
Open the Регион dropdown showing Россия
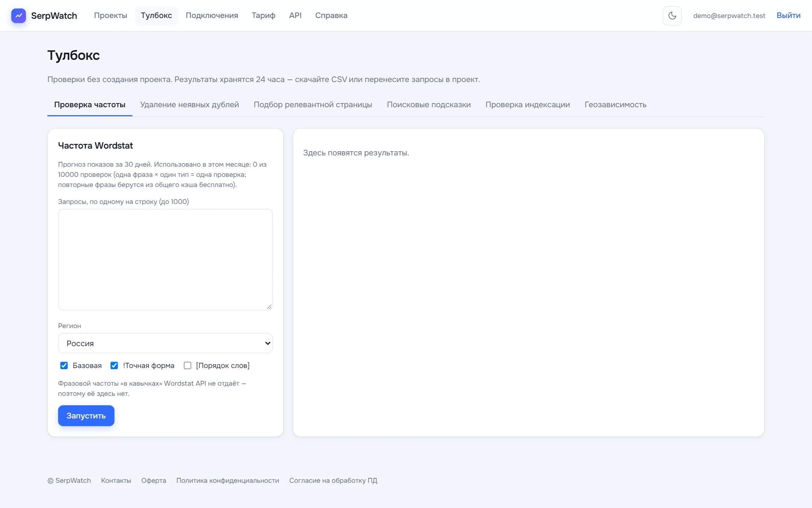[x=165, y=343]
